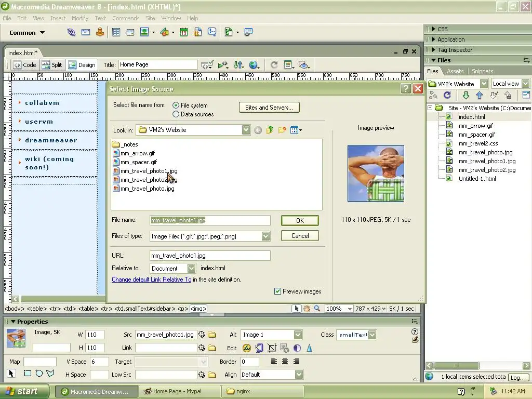This screenshot has width=532, height=399.
Task: Click the Get Files green down arrow
Action: pos(465,96)
